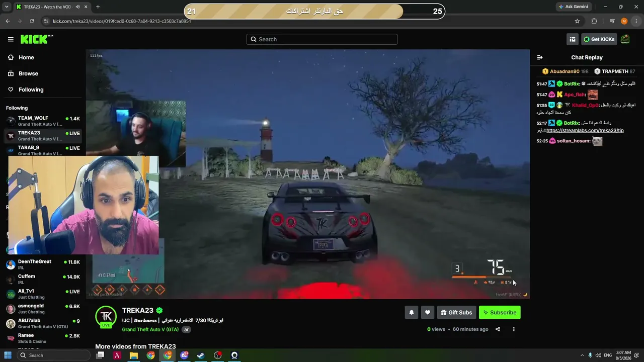644x362 pixels.
Task: Open Chrome three-dot menu
Action: (x=636, y=21)
